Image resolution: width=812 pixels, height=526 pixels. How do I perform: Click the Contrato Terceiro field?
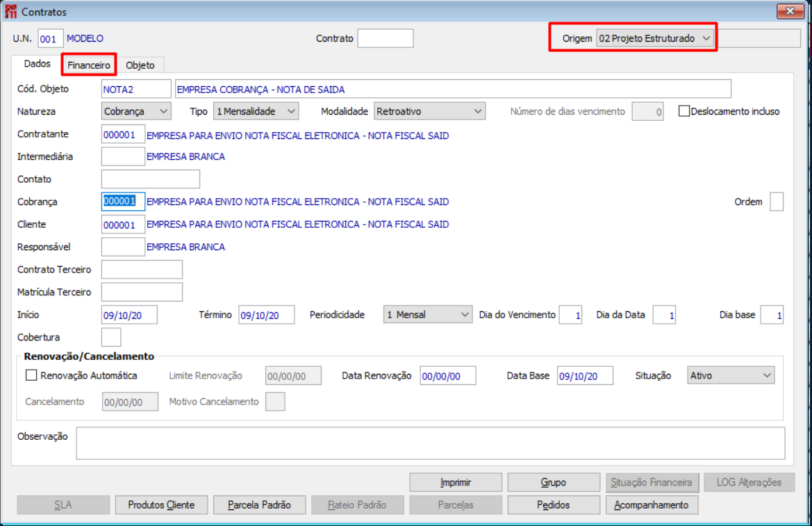click(x=142, y=270)
